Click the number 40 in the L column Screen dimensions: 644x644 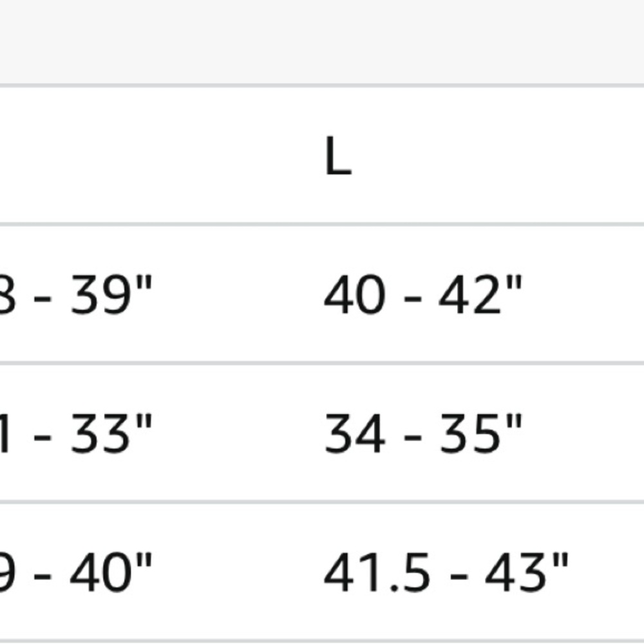tap(354, 294)
